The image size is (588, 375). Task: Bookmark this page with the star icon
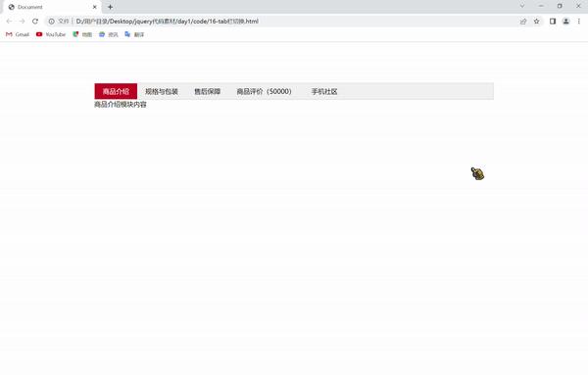tap(537, 22)
